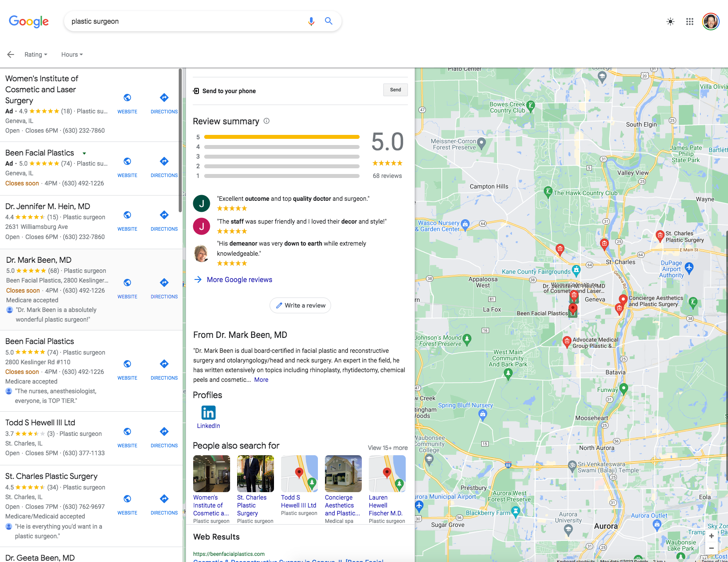Viewport: 728px width, 562px height.
Task: Click DuPage Airport Authority map marker
Action: [x=689, y=267]
